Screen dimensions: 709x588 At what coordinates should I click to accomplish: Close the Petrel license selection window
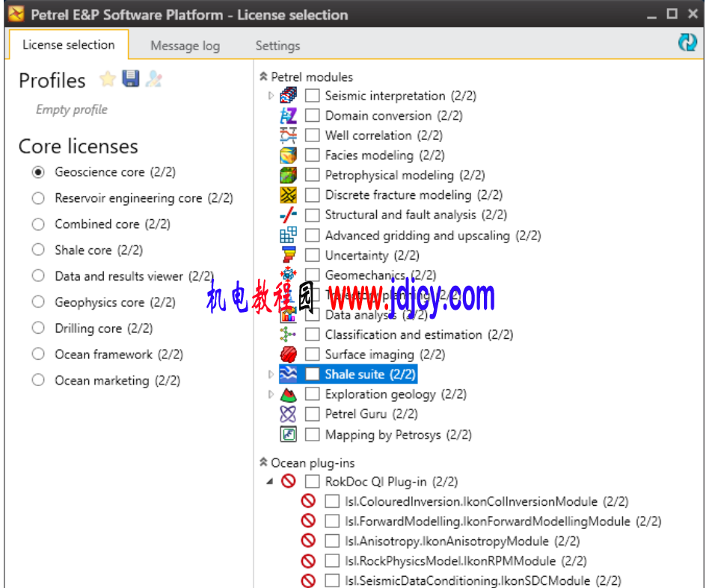point(693,14)
